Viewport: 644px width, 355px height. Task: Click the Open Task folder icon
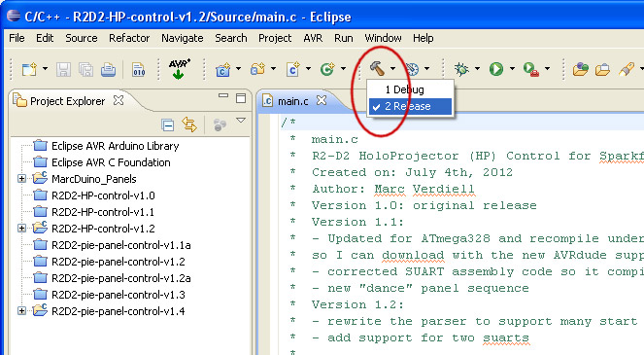coord(602,69)
